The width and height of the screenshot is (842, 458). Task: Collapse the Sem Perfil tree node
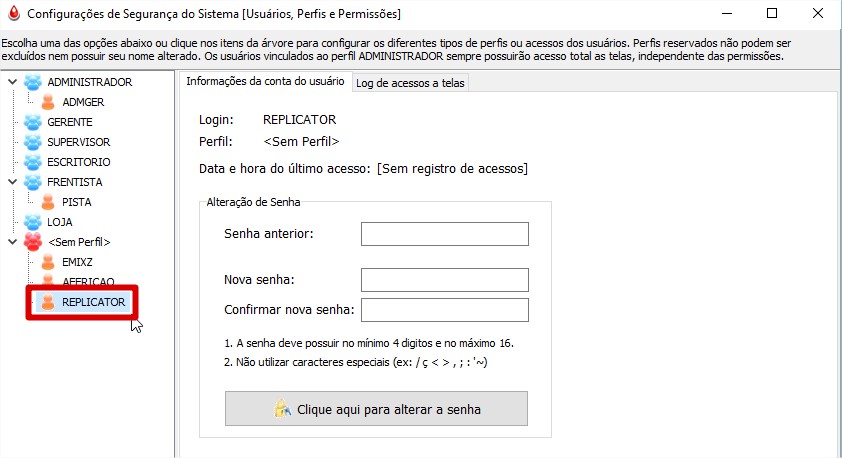pyautogui.click(x=12, y=242)
